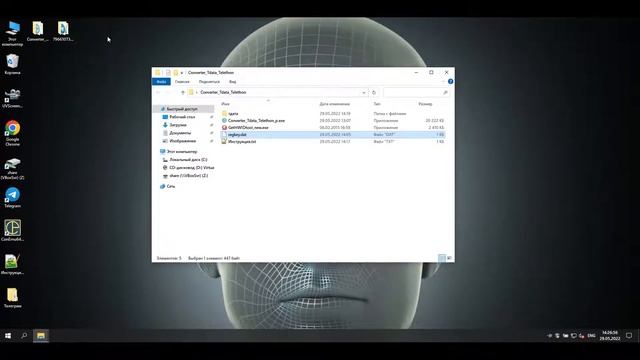This screenshot has width=640, height=360.
Task: Click the Explorer help question-mark icon
Action: pos(450,82)
